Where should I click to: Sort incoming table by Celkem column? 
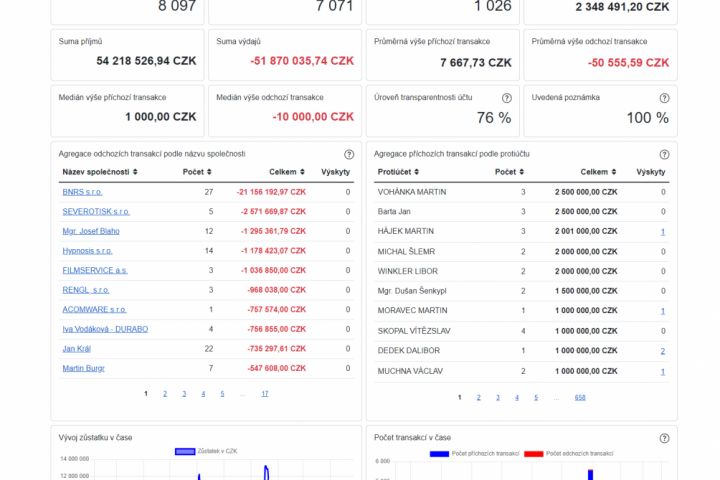click(x=598, y=172)
